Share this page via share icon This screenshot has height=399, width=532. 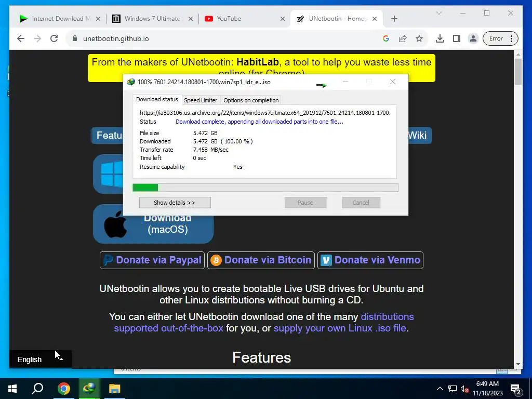click(403, 38)
